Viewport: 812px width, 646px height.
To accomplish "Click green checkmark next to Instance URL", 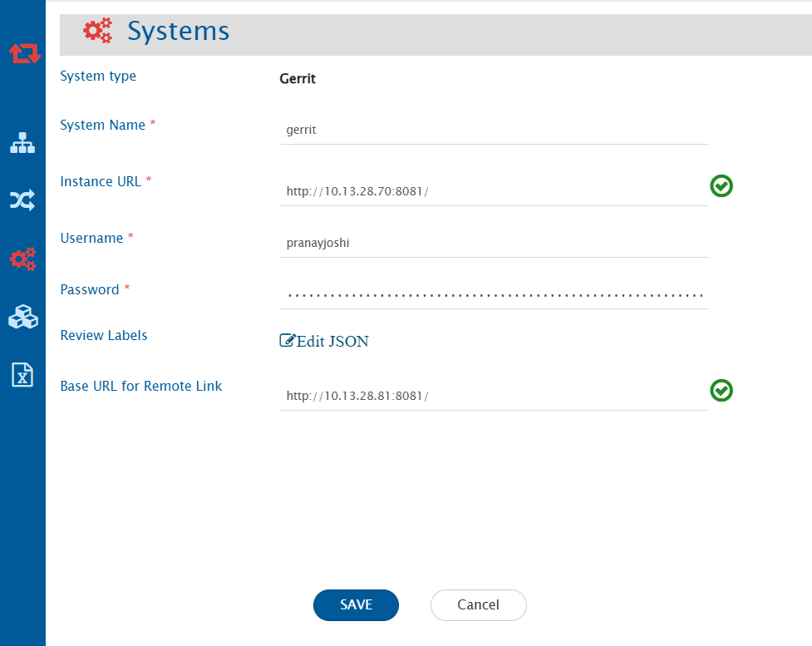I will (x=721, y=186).
